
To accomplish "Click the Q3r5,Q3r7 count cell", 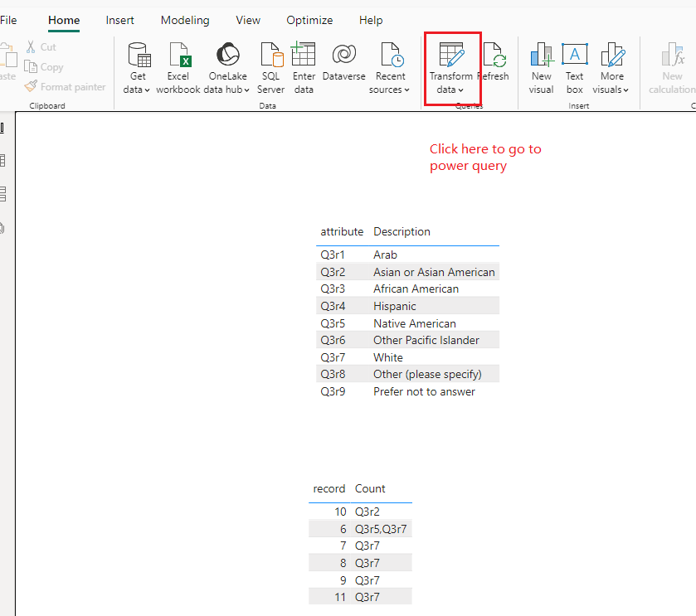I will (381, 529).
